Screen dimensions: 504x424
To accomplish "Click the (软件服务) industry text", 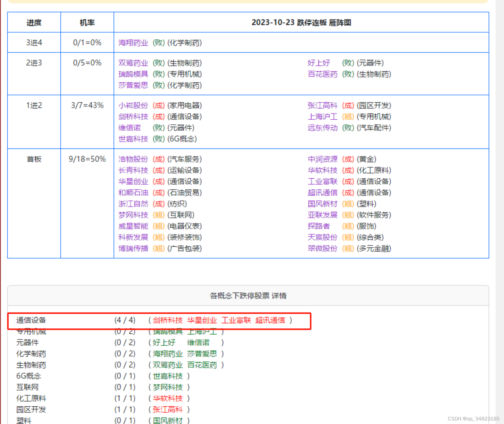I will 374,215.
